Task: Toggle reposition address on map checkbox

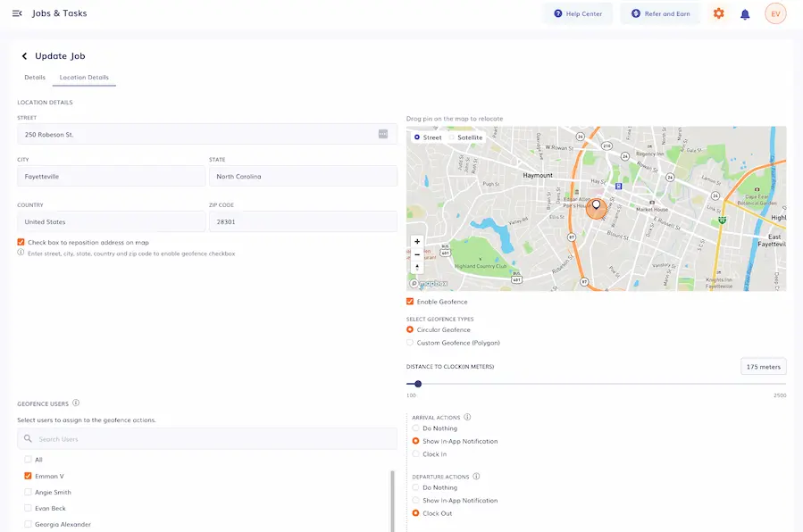Action: pos(21,242)
